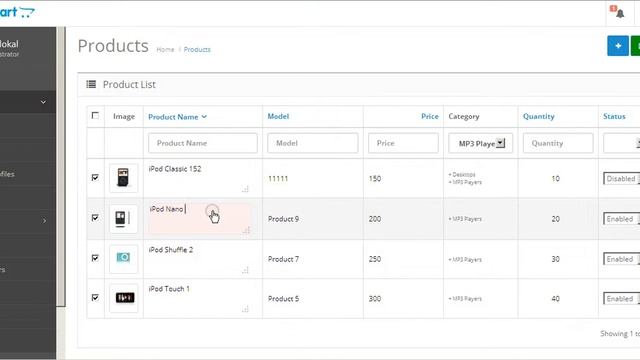
Task: Click model value Product 7
Action: click(283, 259)
